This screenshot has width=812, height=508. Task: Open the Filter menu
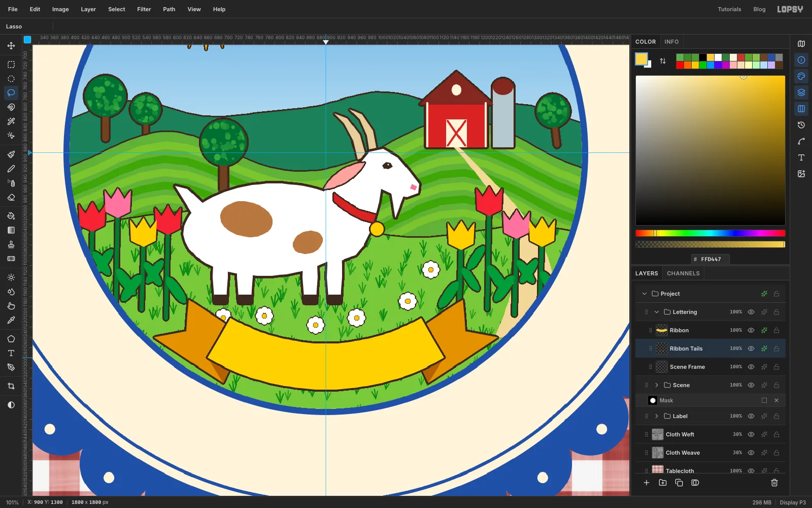tap(144, 9)
